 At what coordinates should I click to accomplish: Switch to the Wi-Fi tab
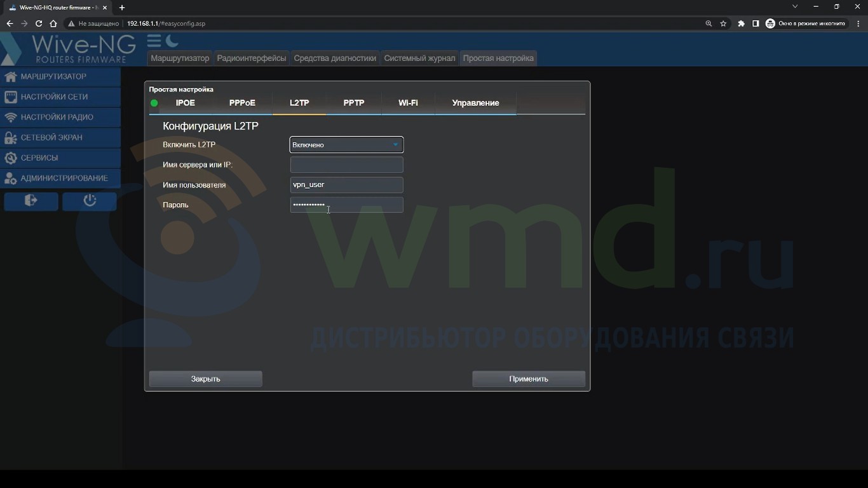pos(408,103)
